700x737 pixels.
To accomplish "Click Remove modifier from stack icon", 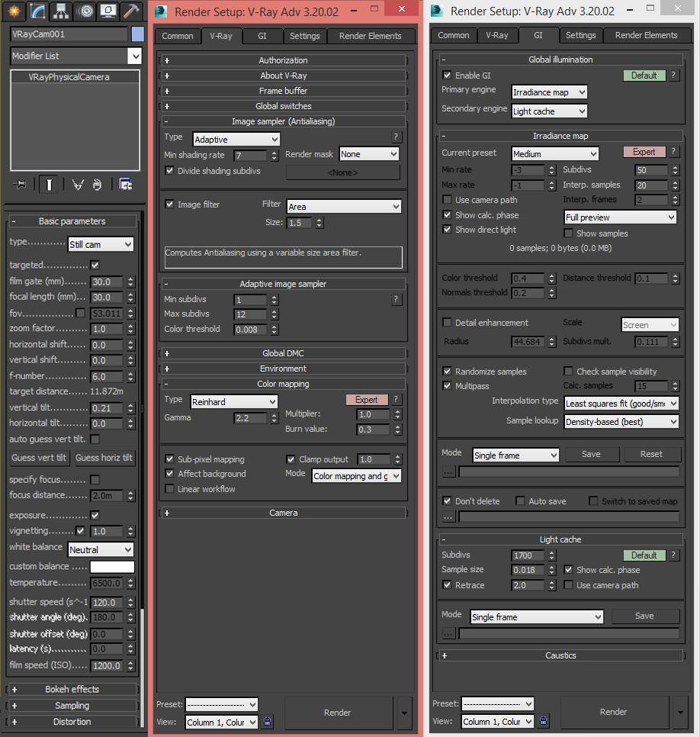I will [x=98, y=184].
